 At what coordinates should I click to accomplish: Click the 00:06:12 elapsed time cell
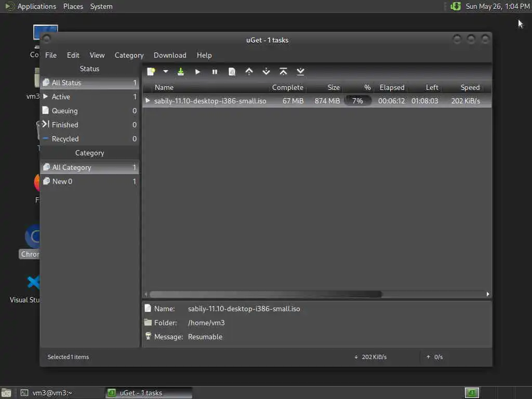(x=391, y=101)
